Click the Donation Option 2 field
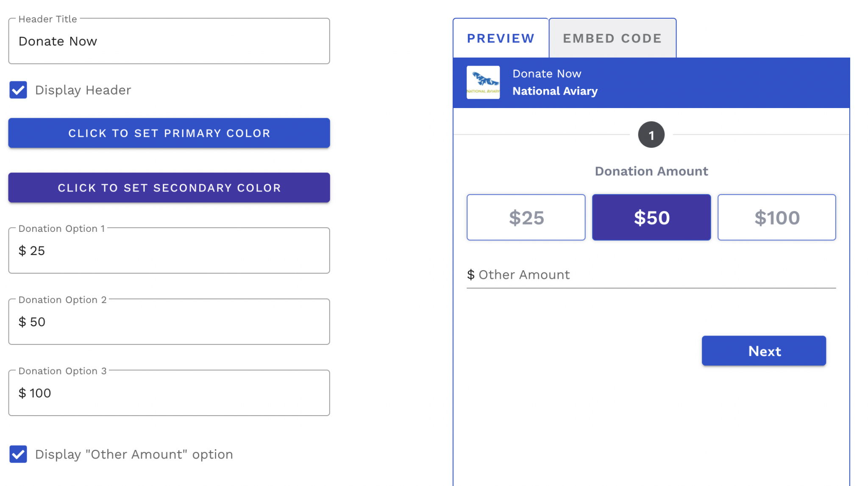 tap(169, 322)
